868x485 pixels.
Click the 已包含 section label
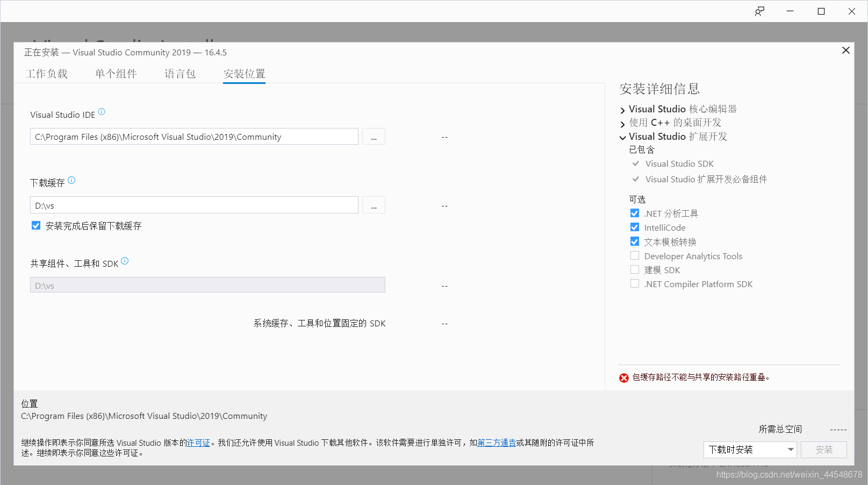click(x=642, y=149)
